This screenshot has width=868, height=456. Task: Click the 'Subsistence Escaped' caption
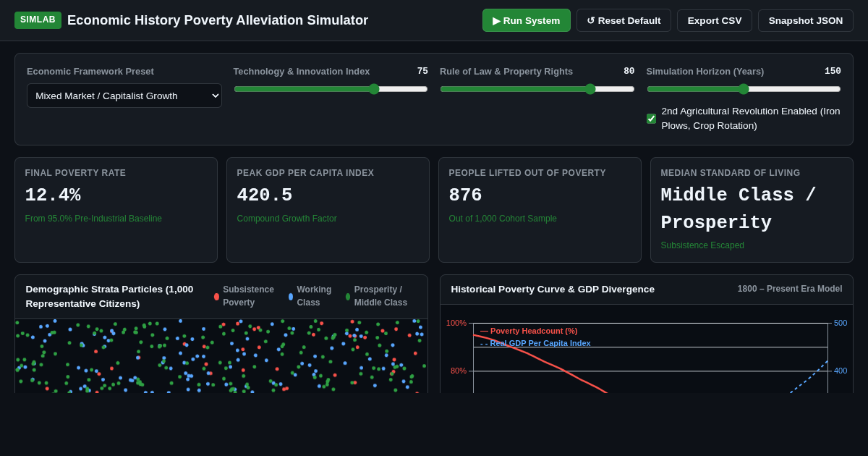(702, 245)
